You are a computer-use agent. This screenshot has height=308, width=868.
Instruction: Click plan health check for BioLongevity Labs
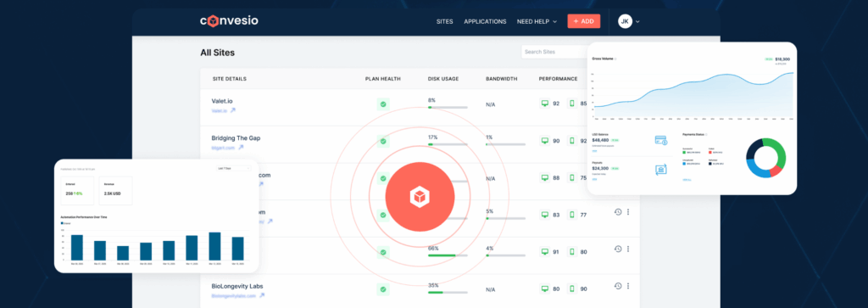pos(382,289)
